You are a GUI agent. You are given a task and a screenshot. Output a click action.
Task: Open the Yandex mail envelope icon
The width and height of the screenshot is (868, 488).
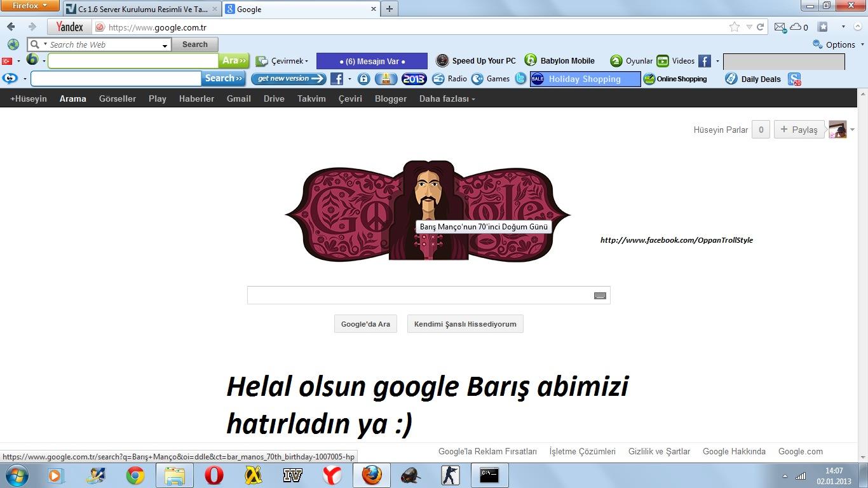pos(780,27)
